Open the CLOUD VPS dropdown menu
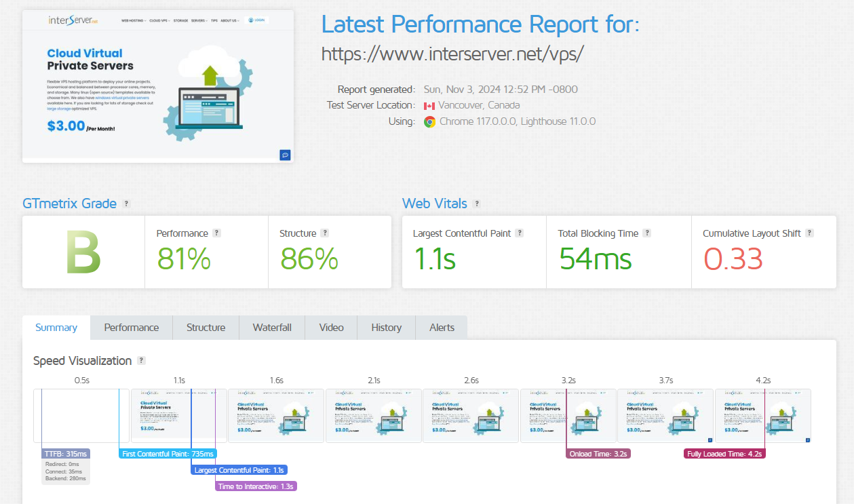Viewport: 854px width, 504px height. point(159,20)
